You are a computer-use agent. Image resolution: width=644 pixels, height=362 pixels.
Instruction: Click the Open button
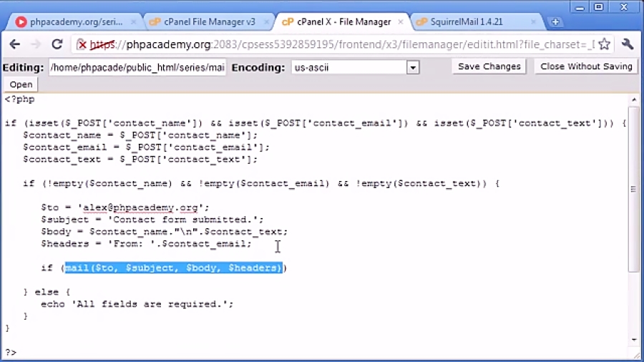21,84
